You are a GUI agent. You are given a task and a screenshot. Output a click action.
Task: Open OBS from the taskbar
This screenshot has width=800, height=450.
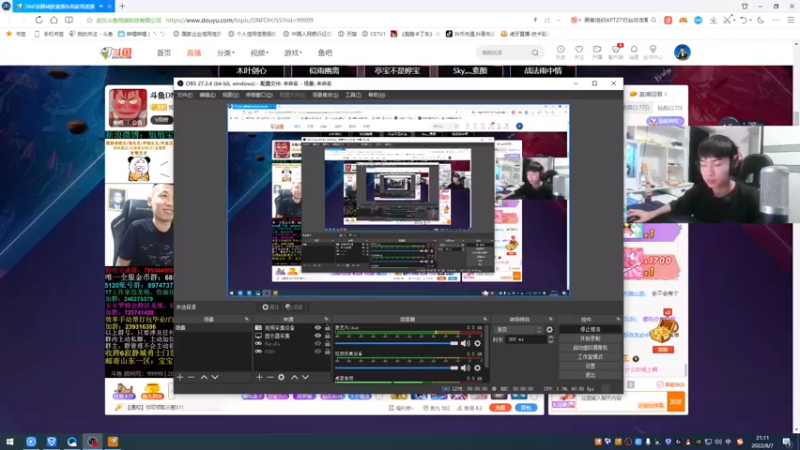tap(92, 441)
